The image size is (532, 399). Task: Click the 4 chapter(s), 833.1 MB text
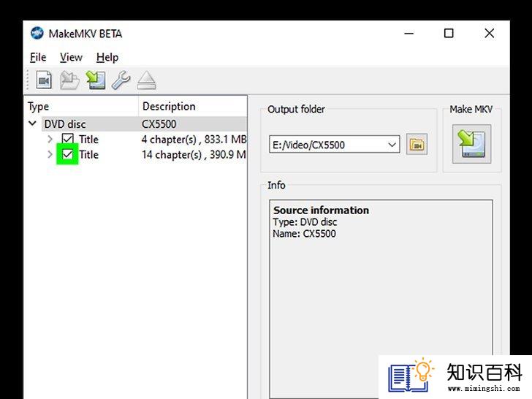(x=194, y=140)
